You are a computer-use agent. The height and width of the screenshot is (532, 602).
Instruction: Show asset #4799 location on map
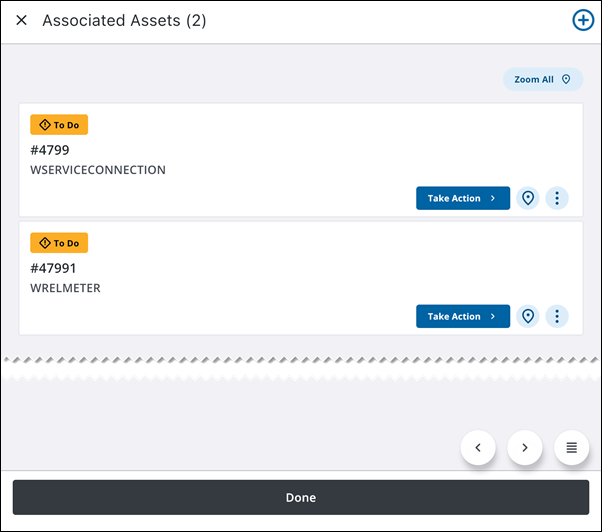(x=528, y=198)
